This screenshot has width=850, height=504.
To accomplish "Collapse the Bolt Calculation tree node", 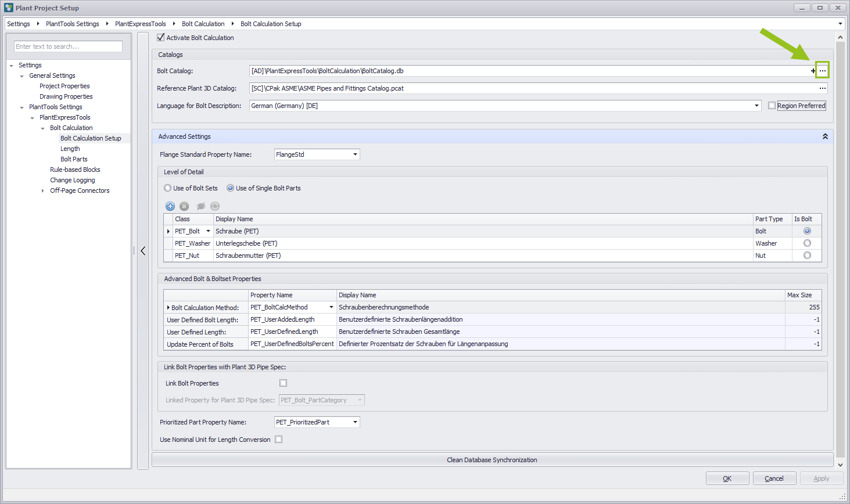I will coord(42,128).
